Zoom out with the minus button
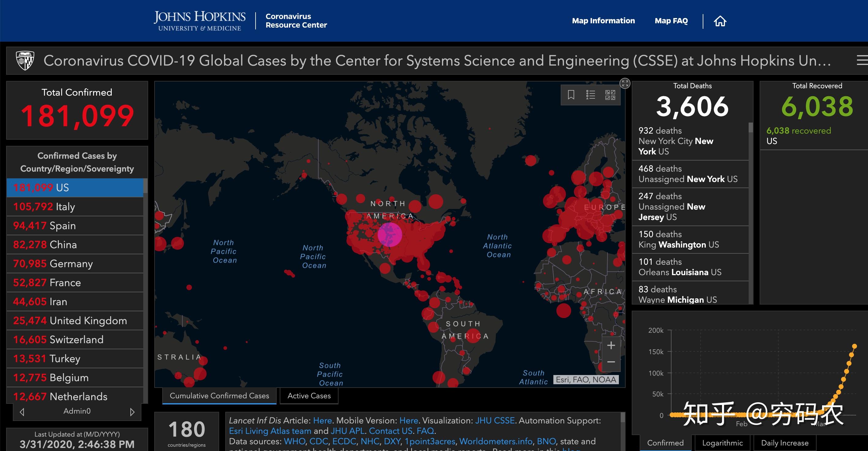868x451 pixels. coord(611,362)
